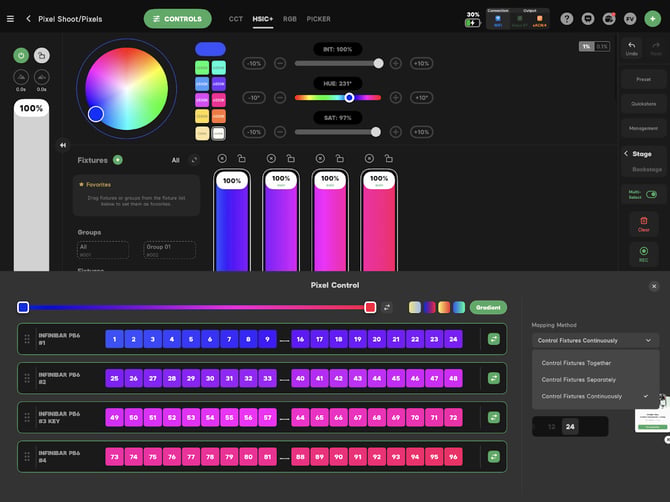The height and width of the screenshot is (502, 670).
Task: Click drag handle of INFINIBAR PB6 #1 row
Action: [27, 339]
